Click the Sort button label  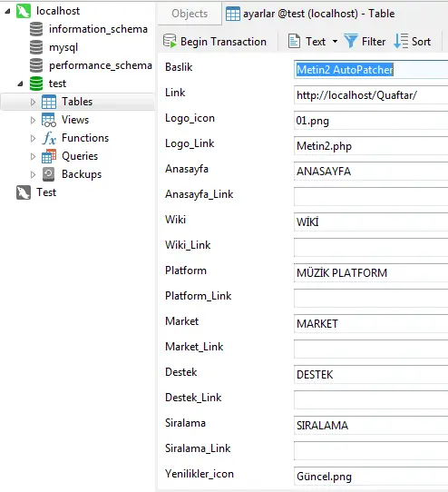(422, 42)
